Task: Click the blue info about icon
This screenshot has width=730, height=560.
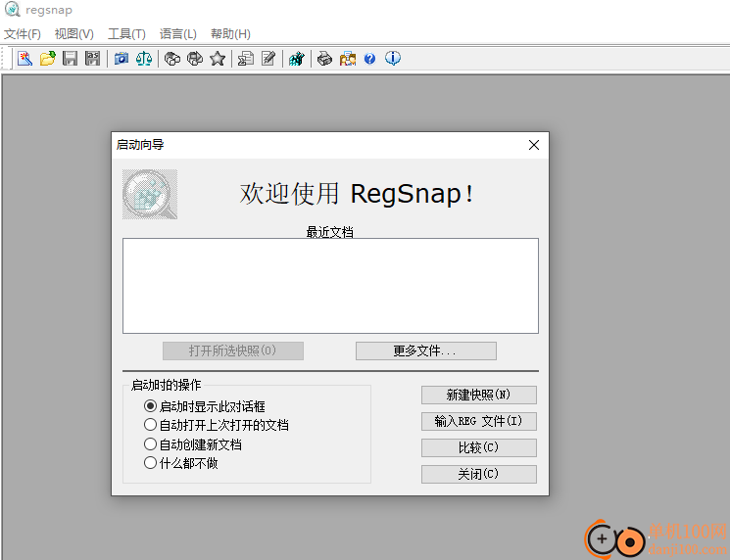Action: tap(393, 58)
